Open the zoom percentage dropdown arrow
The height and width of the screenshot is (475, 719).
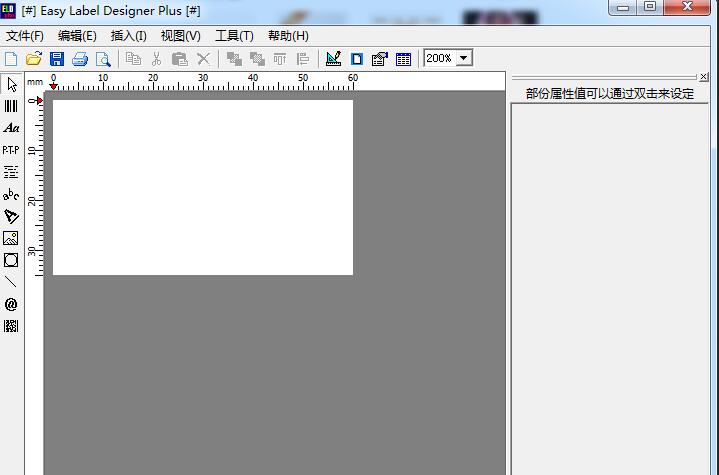[464, 58]
